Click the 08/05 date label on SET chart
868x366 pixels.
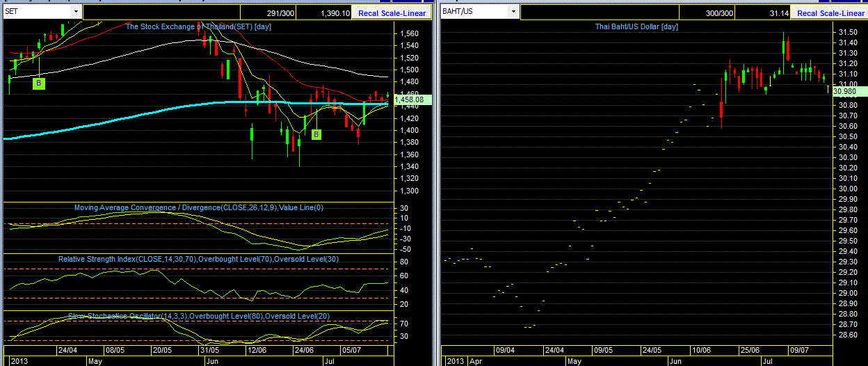pos(115,351)
